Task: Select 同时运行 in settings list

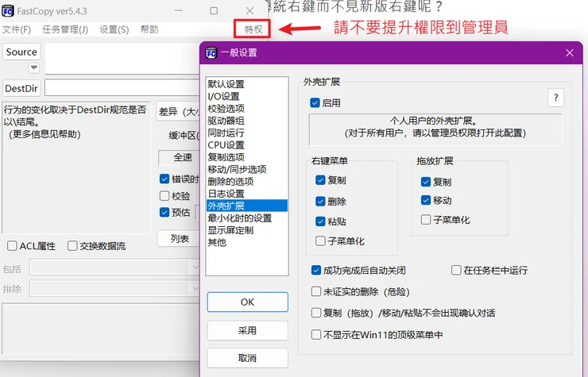Action: [247, 133]
